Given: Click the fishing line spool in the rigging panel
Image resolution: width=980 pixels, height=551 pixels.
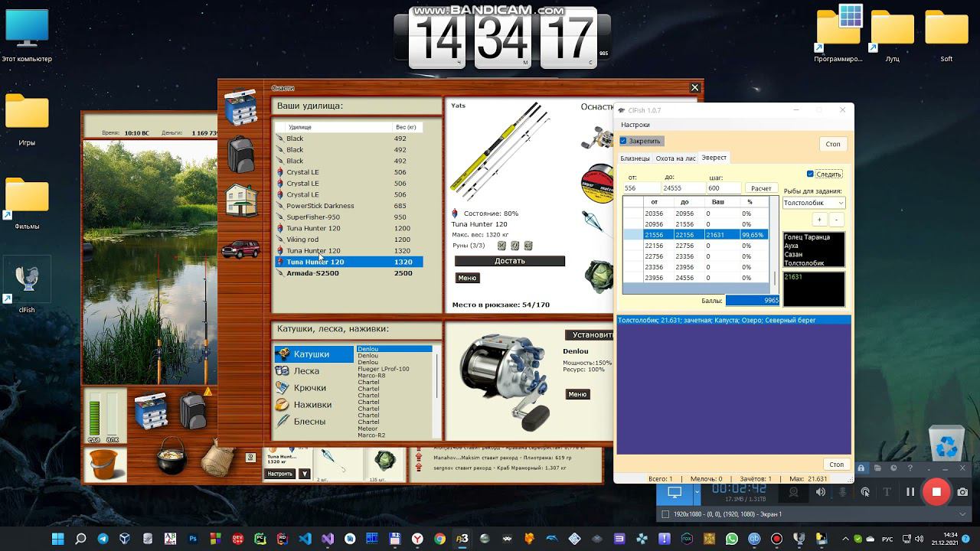Looking at the screenshot, I should tap(597, 184).
